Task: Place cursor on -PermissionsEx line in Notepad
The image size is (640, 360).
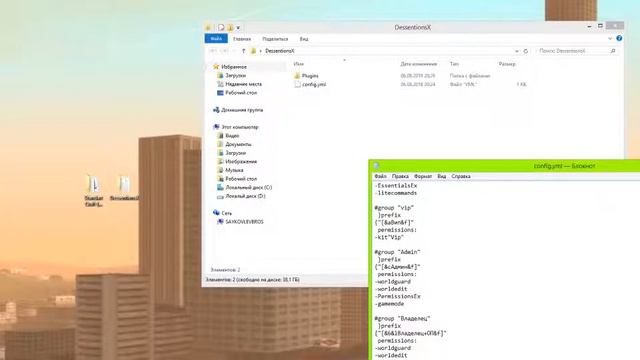Action: (x=397, y=296)
